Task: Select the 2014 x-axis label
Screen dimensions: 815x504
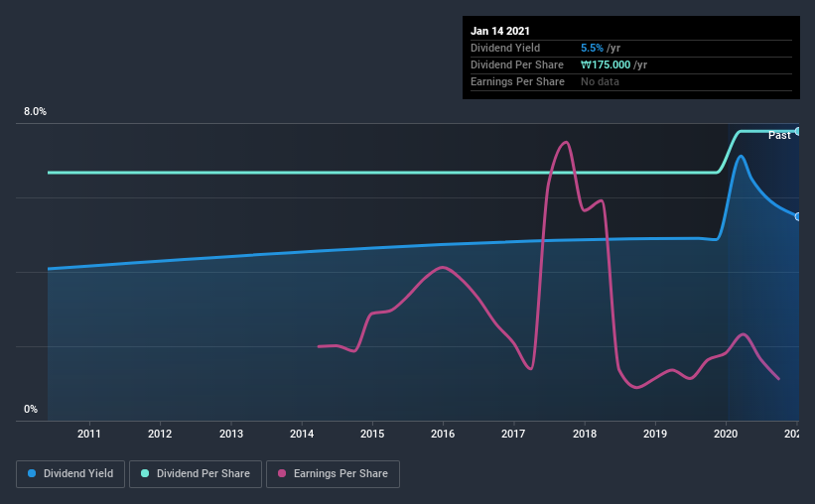Action: coord(302,434)
